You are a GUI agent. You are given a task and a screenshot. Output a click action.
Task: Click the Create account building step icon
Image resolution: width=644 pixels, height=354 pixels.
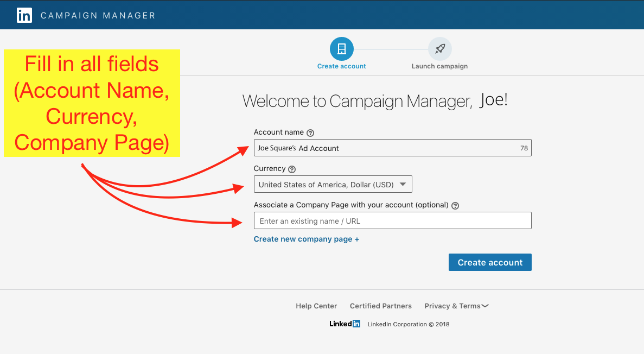click(341, 49)
